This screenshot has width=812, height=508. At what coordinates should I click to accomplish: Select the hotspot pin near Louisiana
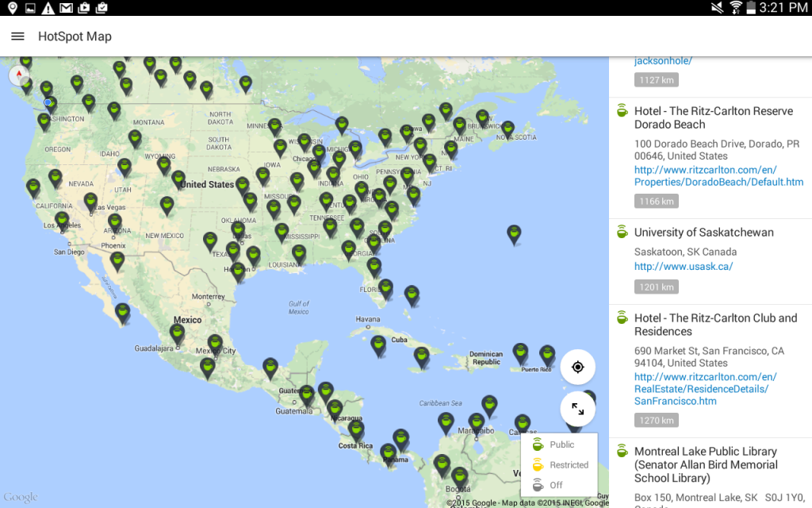[299, 254]
